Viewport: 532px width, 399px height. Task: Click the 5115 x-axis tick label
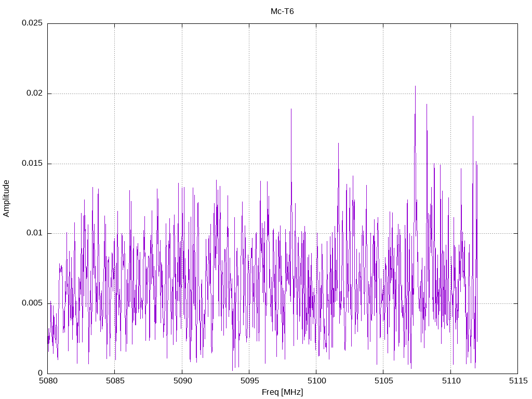[x=517, y=381]
